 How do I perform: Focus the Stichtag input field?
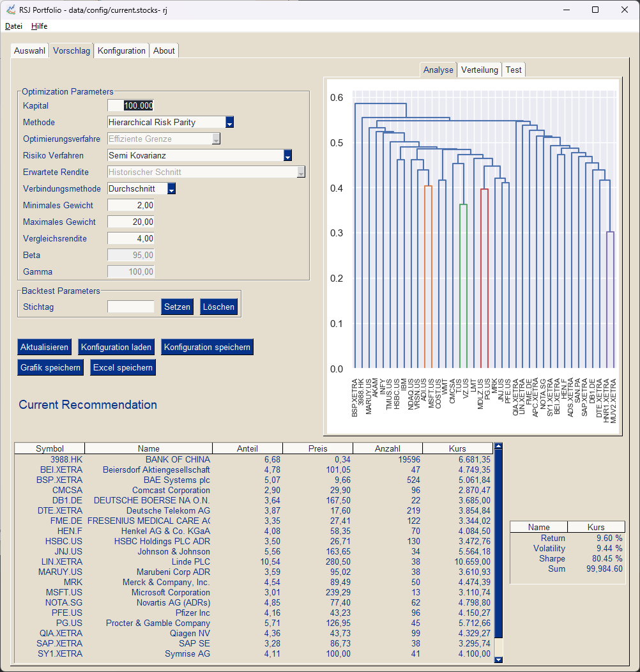(131, 307)
